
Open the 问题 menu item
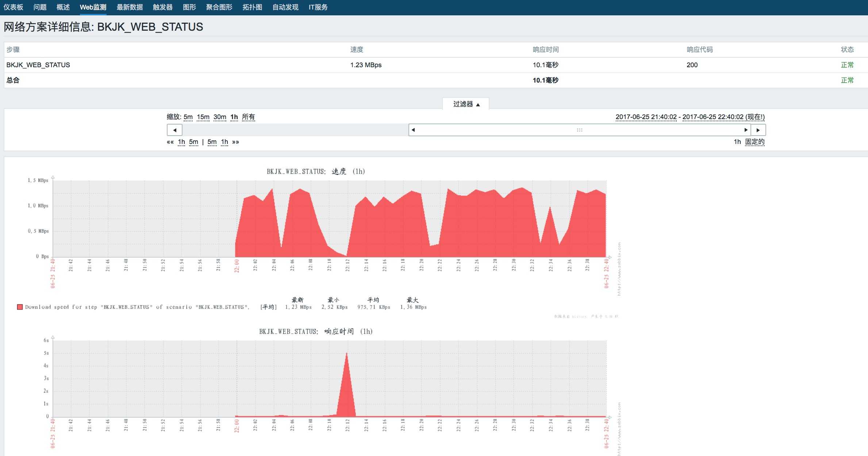(40, 7)
